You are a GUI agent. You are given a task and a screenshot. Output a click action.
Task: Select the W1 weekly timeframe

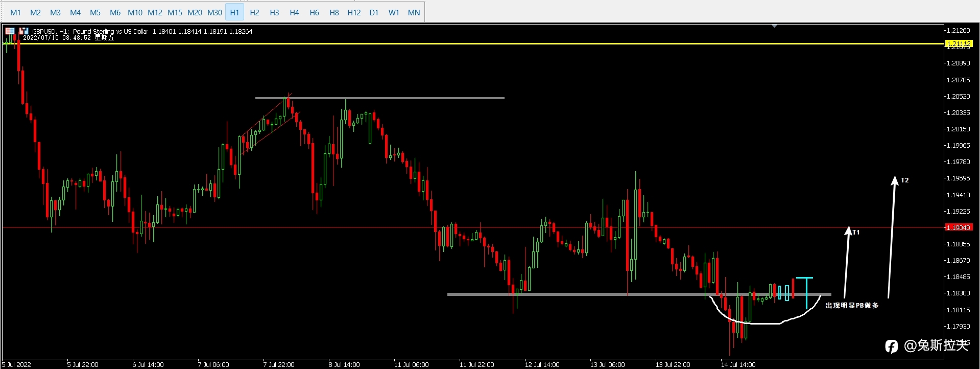(x=394, y=12)
